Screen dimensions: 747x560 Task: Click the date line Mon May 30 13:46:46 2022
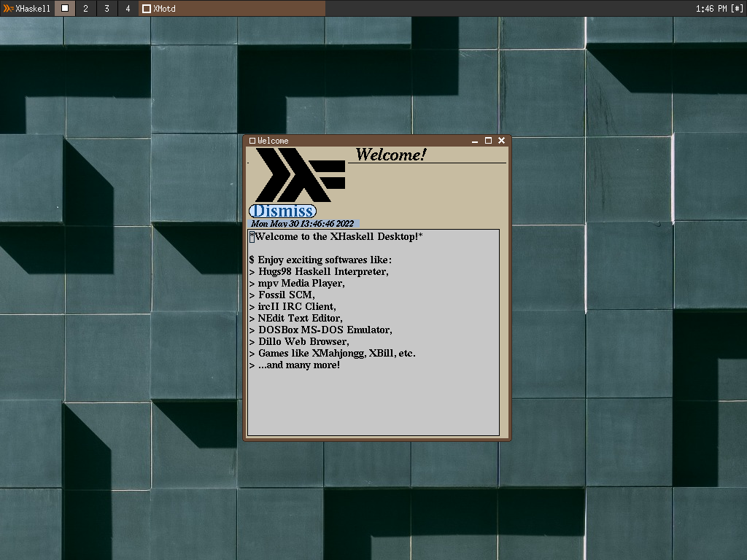[x=303, y=224]
